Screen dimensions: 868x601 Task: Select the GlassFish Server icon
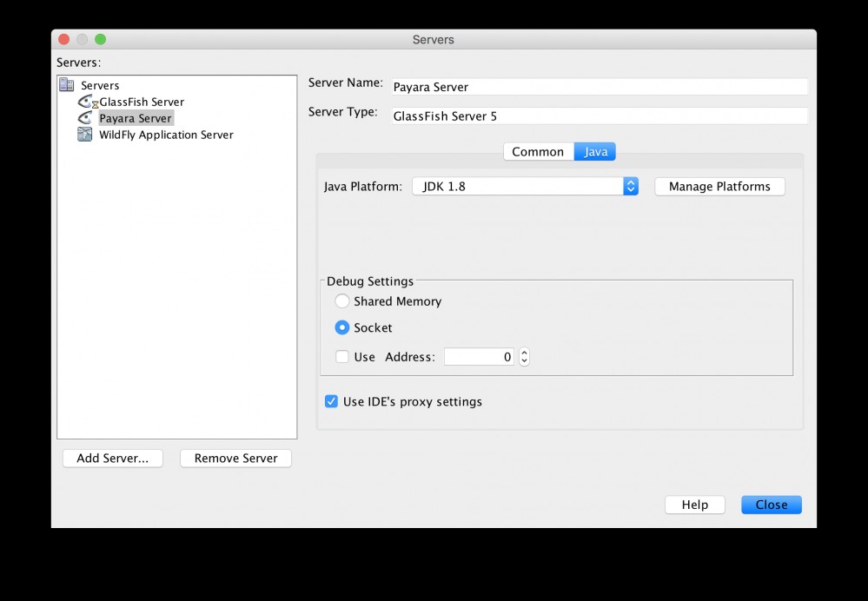(84, 101)
